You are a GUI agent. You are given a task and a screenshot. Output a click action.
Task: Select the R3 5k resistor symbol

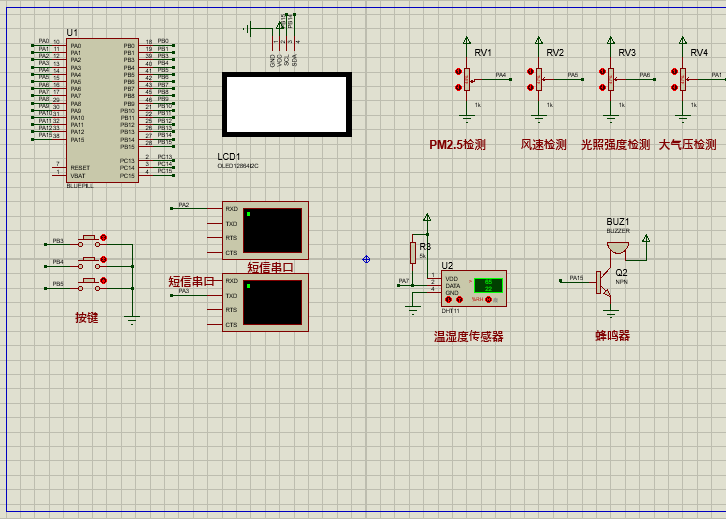pos(413,253)
